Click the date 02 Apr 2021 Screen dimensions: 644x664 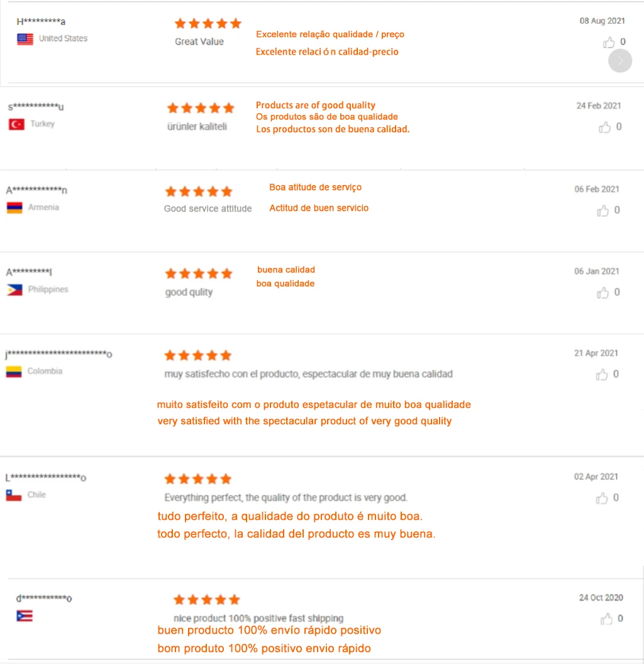pos(596,476)
